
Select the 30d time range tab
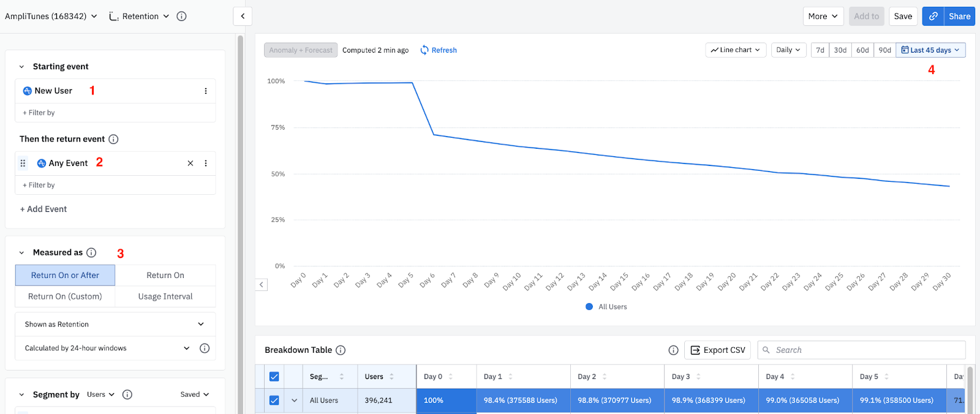coord(840,50)
